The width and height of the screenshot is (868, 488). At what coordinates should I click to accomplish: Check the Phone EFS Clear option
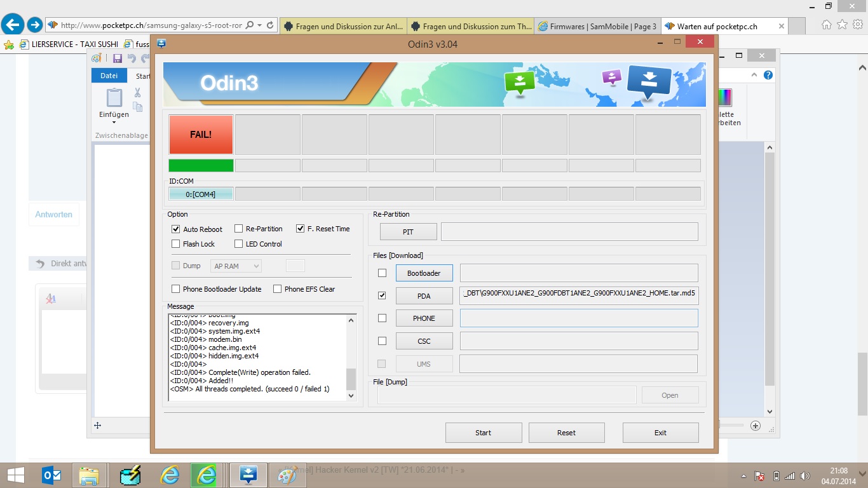coord(278,289)
